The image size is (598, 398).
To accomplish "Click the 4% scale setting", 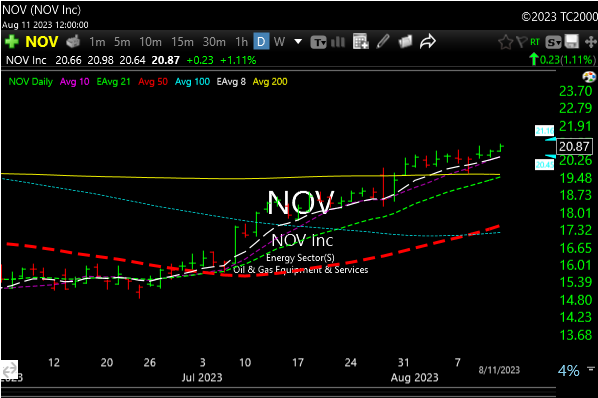I will click(568, 371).
